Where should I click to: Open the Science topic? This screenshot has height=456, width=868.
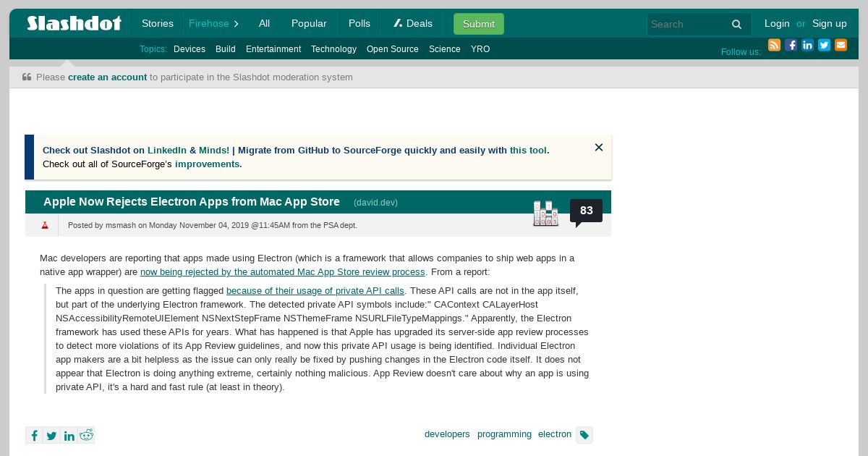coord(445,49)
